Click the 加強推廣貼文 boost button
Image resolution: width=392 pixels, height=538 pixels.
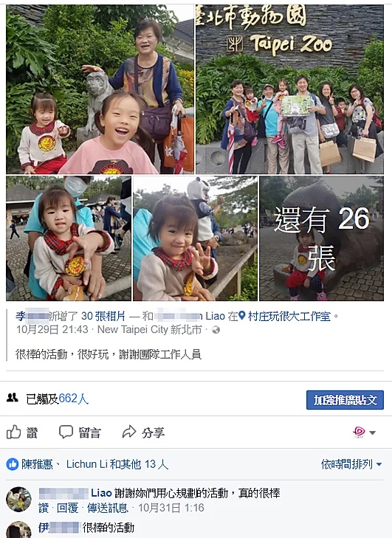coord(345,400)
